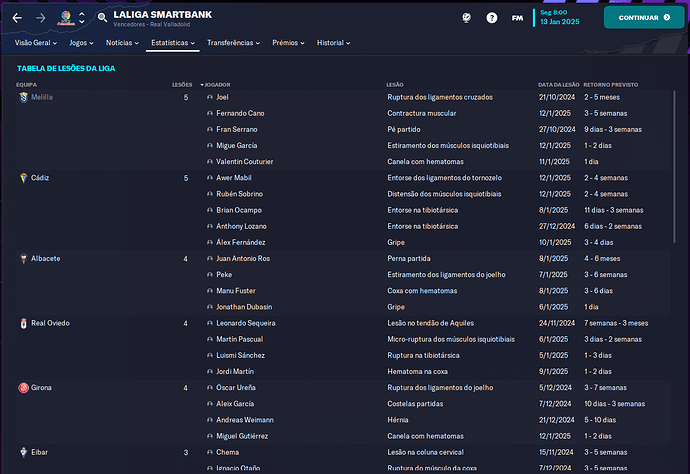Sort by Retorno Previsto column header

click(x=611, y=85)
